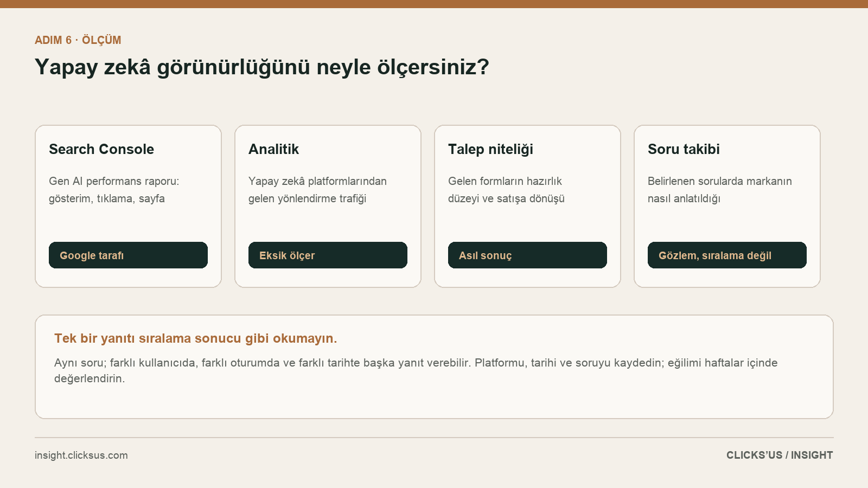Screen dimensions: 868x488
Task: Select the "Analitik" card title
Action: (273, 149)
